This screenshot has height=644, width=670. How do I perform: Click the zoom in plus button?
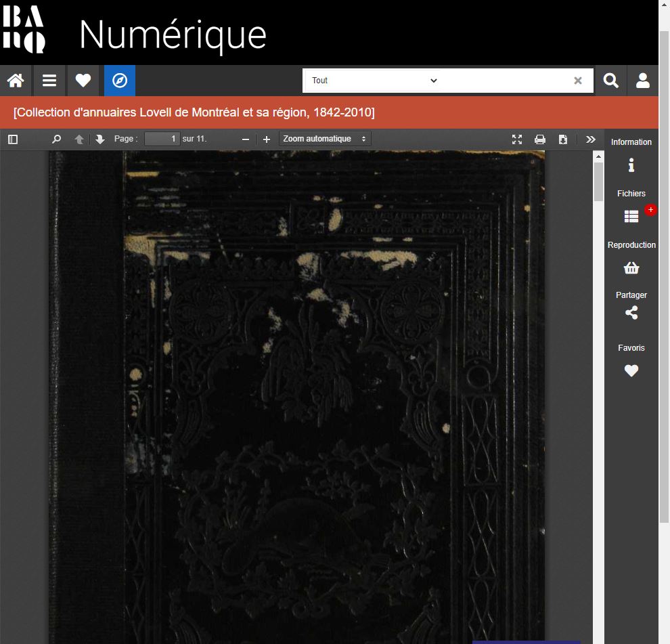coord(266,139)
